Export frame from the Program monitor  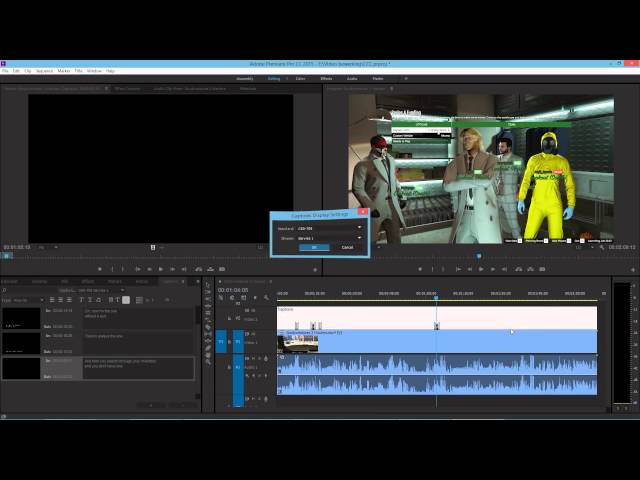click(542, 269)
